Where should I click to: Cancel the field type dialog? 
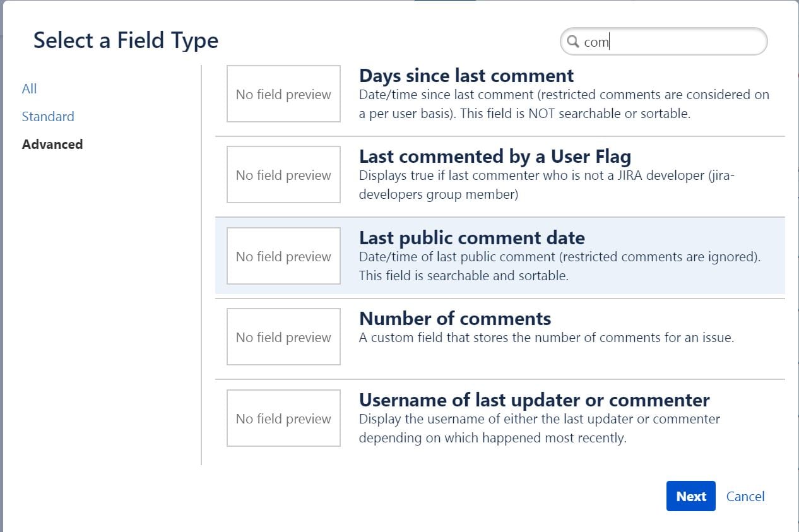pyautogui.click(x=745, y=497)
